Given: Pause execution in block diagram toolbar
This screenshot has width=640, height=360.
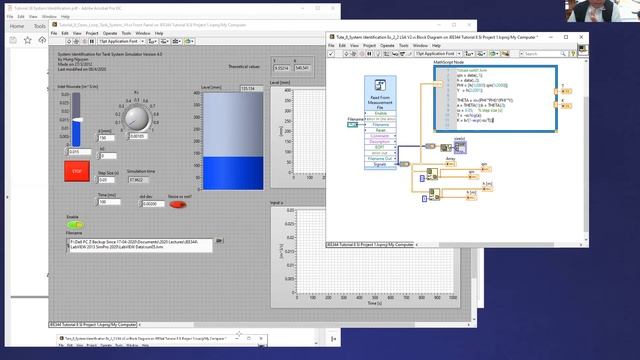Looking at the screenshot, I should click(x=369, y=53).
